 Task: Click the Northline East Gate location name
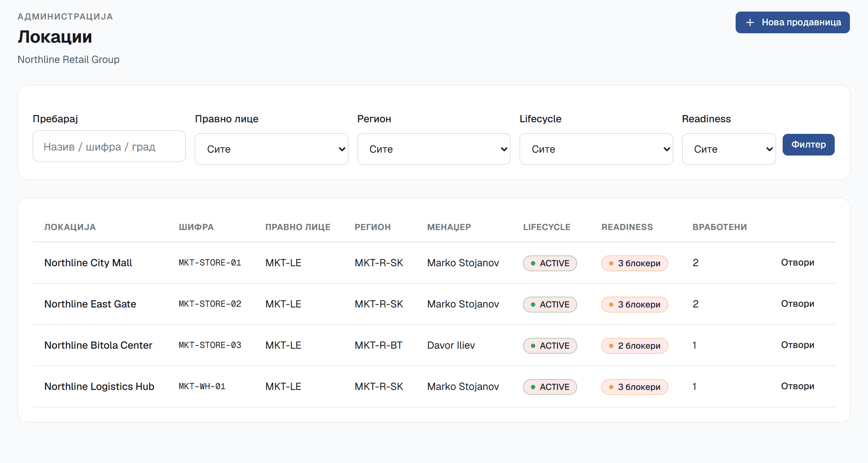coord(90,304)
